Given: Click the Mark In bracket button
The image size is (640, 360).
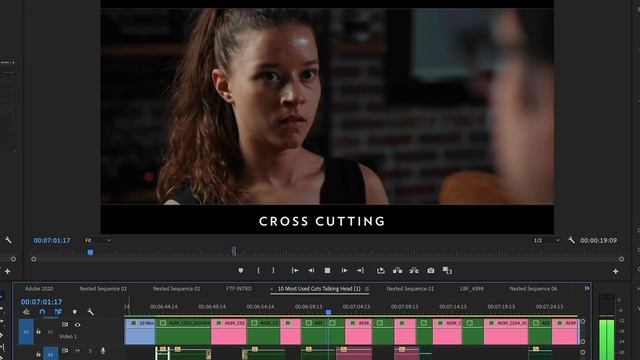Looking at the screenshot, I should pyautogui.click(x=258, y=271).
